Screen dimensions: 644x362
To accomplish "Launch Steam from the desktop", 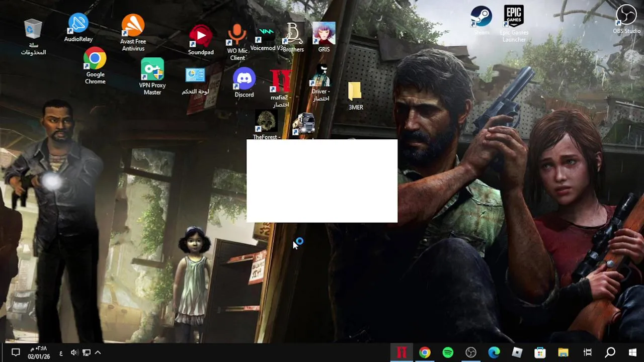I will [481, 21].
